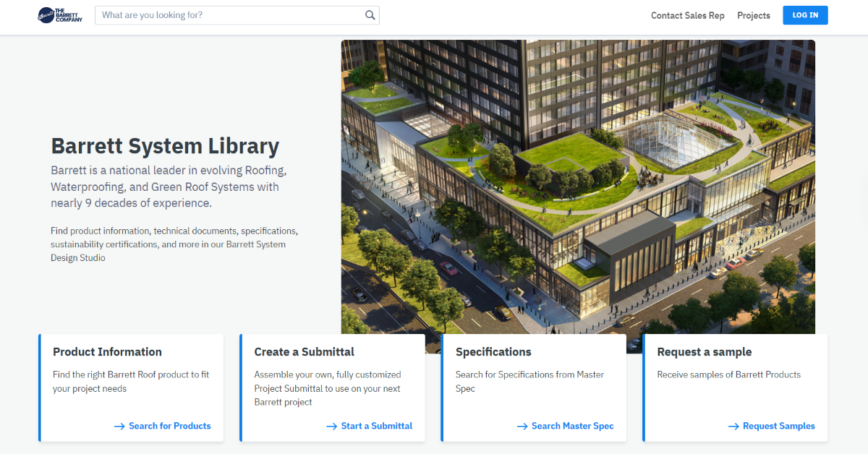Follow the Start a Submittal link
The height and width of the screenshot is (454, 868).
(x=376, y=426)
